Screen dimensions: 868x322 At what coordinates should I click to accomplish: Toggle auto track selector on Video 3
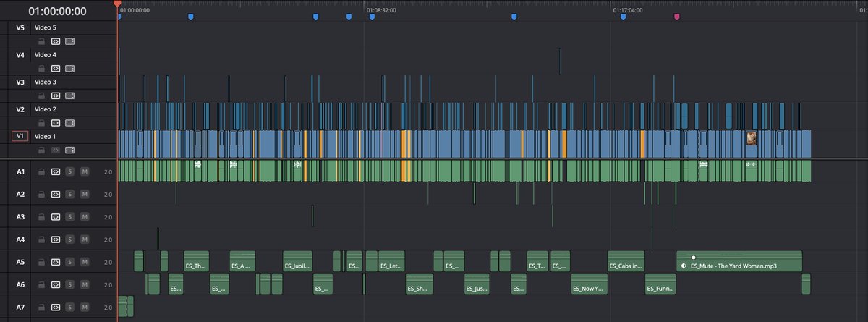tap(56, 96)
